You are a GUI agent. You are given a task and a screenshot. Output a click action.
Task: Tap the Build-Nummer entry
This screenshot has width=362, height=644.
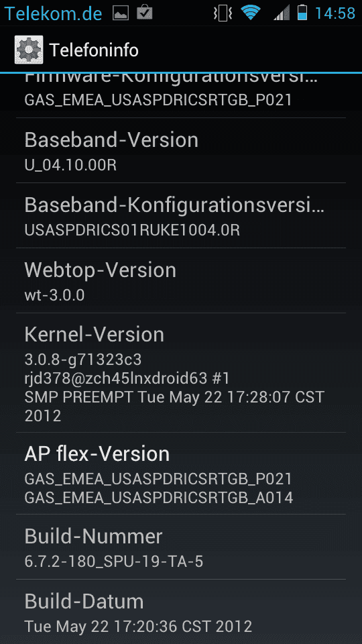pos(181,547)
